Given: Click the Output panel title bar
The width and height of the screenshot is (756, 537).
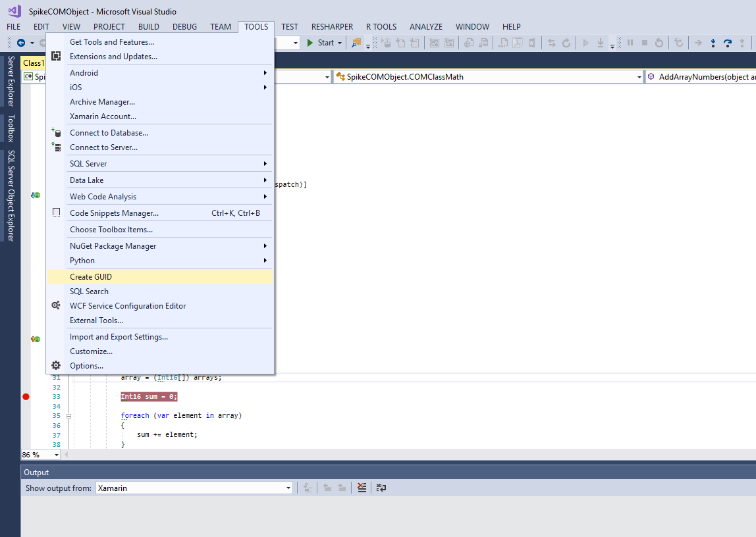Looking at the screenshot, I should point(388,473).
